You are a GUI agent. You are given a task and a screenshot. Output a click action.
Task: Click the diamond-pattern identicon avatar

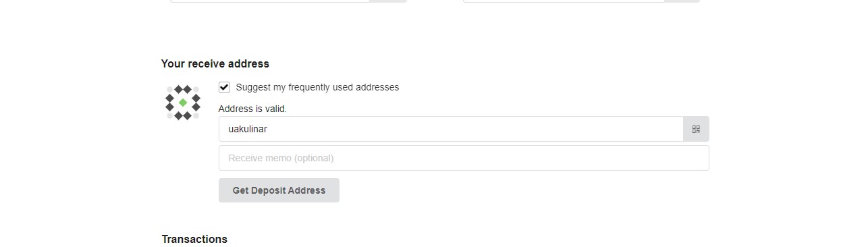coord(183,103)
